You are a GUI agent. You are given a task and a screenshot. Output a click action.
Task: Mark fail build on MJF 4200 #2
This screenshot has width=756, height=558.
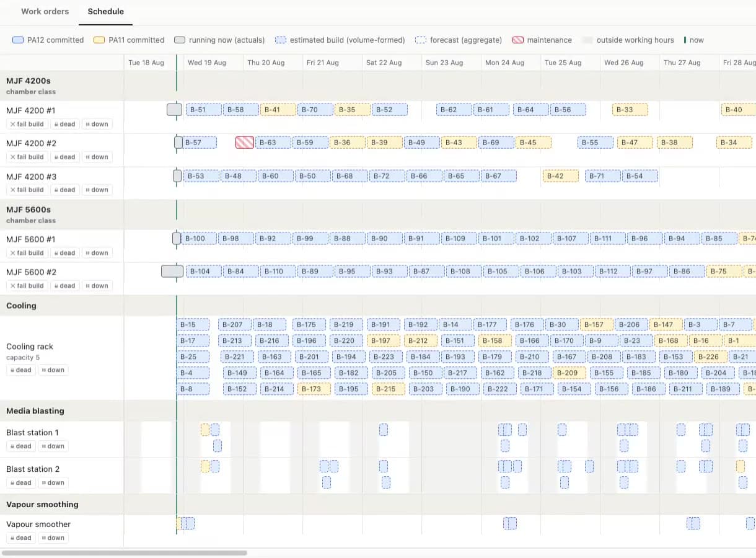tap(27, 157)
